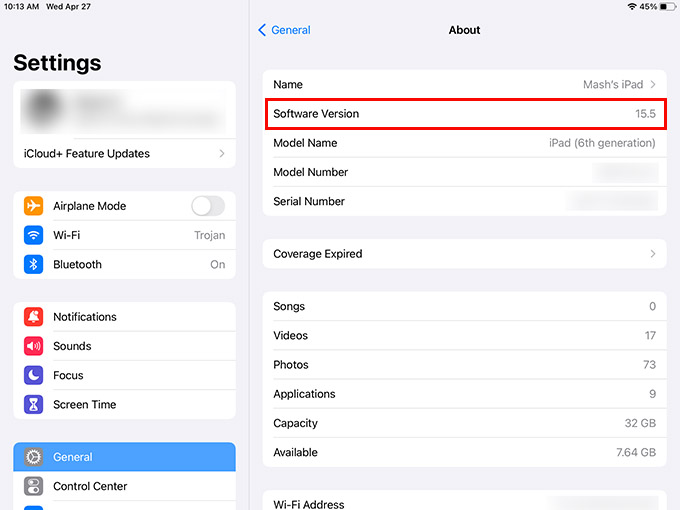Open Coverage Expired details chevron
The height and width of the screenshot is (510, 680).
pyautogui.click(x=653, y=254)
